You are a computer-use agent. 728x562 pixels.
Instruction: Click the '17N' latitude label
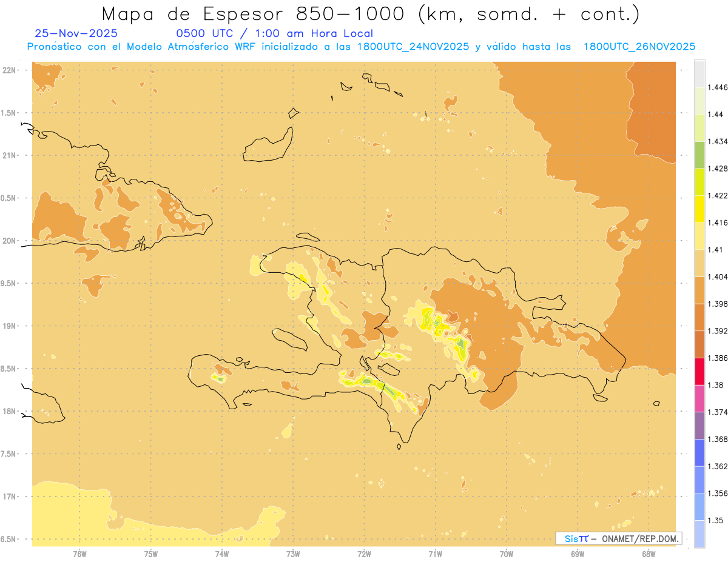pyautogui.click(x=9, y=497)
